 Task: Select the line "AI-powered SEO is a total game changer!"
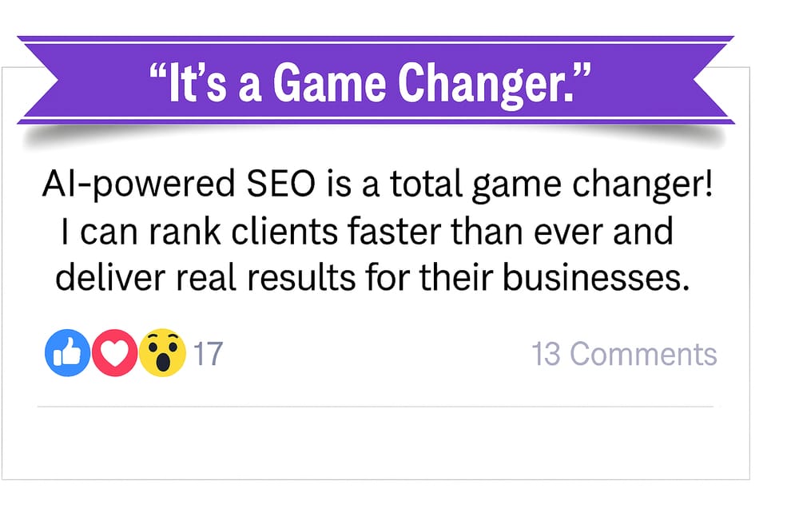click(x=378, y=185)
